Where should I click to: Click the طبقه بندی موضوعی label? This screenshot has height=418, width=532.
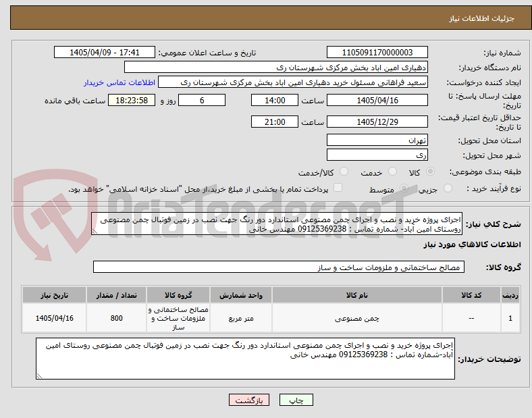(x=485, y=172)
